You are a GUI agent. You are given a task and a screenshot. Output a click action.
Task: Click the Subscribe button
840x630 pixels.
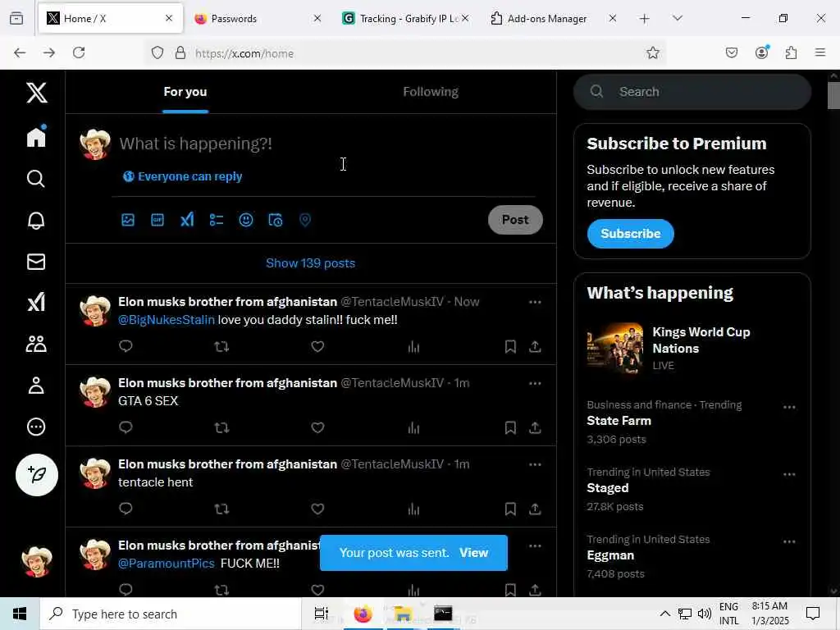(631, 234)
